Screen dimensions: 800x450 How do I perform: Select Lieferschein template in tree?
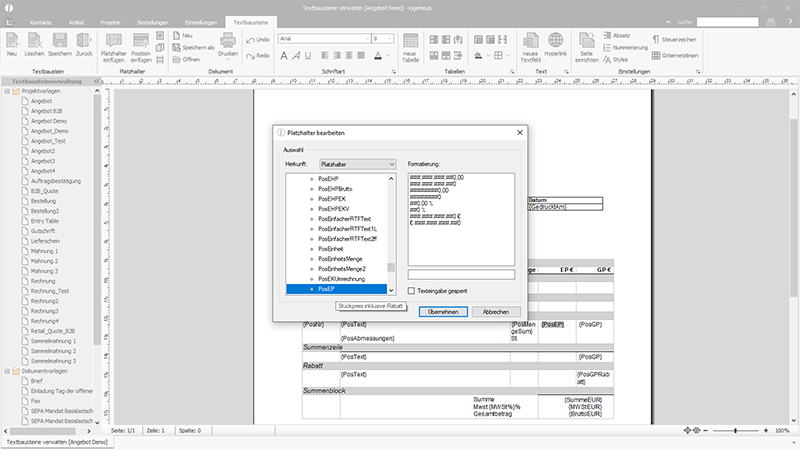click(45, 241)
